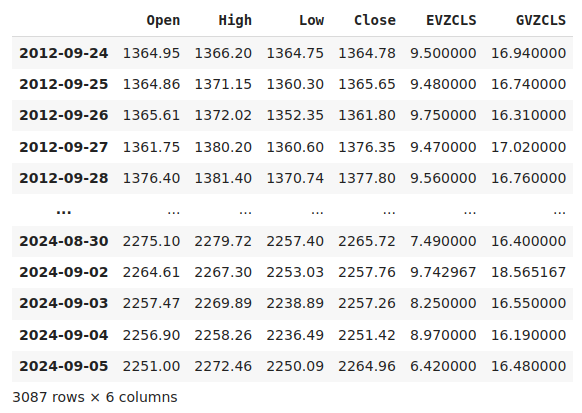582x413 pixels.
Task: Select row index 2012-09-24
Action: point(64,53)
